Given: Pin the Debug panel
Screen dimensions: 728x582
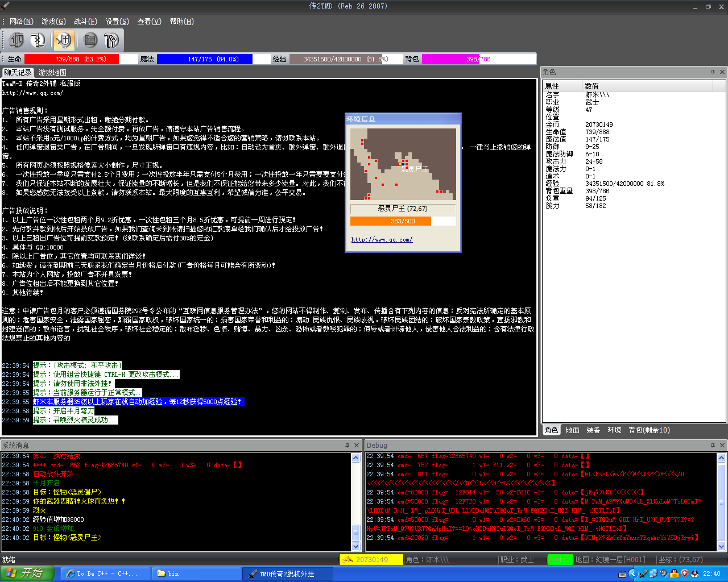Looking at the screenshot, I should pos(713,445).
